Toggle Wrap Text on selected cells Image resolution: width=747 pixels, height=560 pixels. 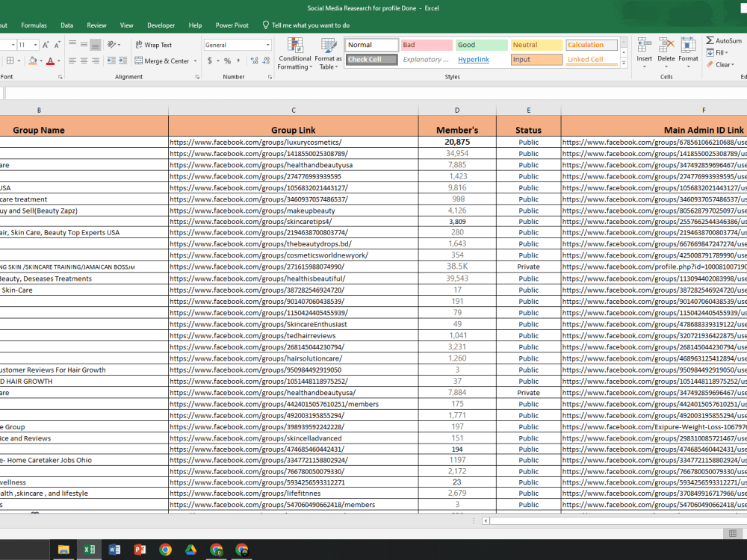[x=153, y=45]
